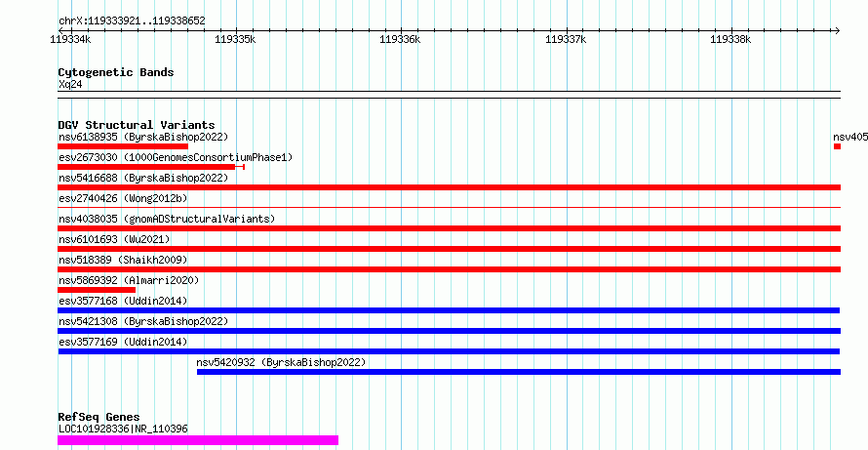Open nsv4038035 gnomADStructuralVariants label
868x450 pixels.
click(167, 219)
